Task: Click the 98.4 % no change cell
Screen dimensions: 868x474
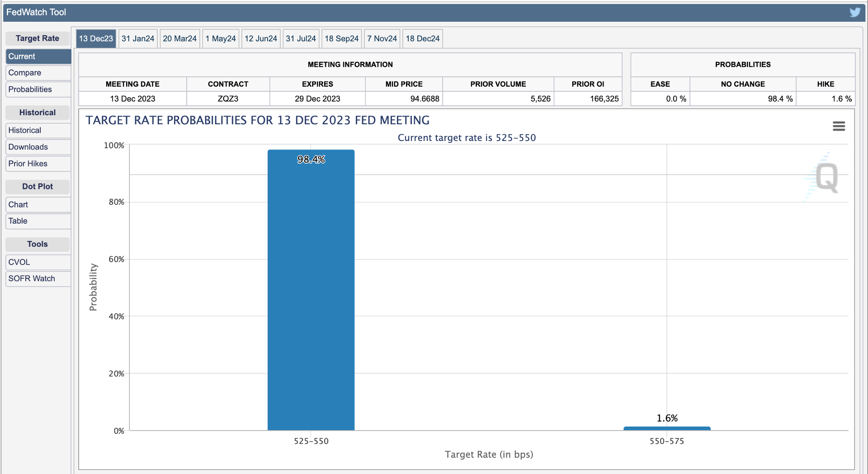Action: coord(743,99)
